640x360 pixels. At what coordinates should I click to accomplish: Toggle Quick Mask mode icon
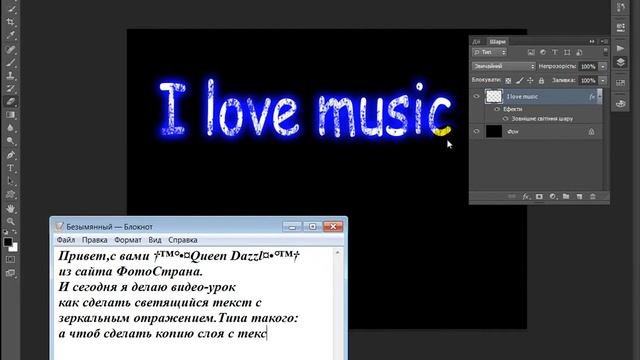(x=11, y=260)
